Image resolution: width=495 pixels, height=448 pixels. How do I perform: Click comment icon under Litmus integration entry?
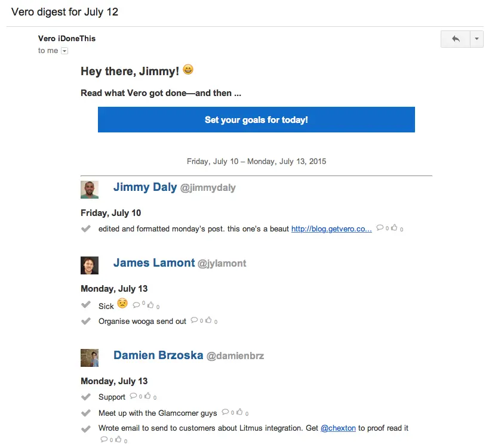coord(104,440)
